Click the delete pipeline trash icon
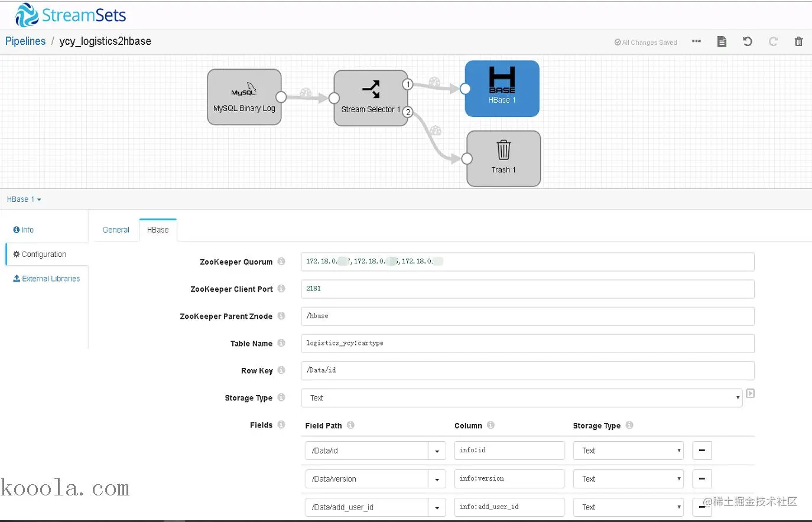 tap(798, 41)
